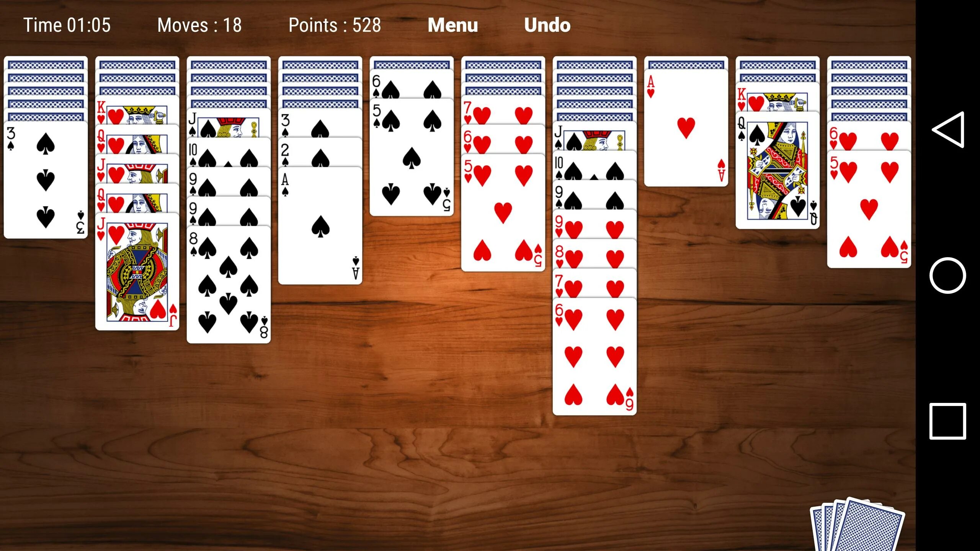Click the face-down cards column 1
The image size is (980, 551).
pyautogui.click(x=46, y=81)
